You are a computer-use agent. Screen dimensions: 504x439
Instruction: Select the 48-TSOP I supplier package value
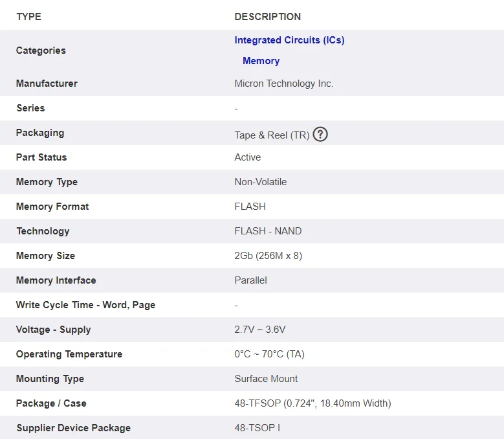[257, 428]
